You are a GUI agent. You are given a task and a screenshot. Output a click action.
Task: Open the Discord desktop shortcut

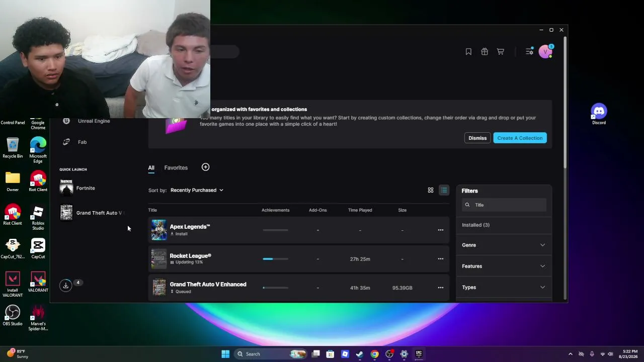click(x=599, y=114)
